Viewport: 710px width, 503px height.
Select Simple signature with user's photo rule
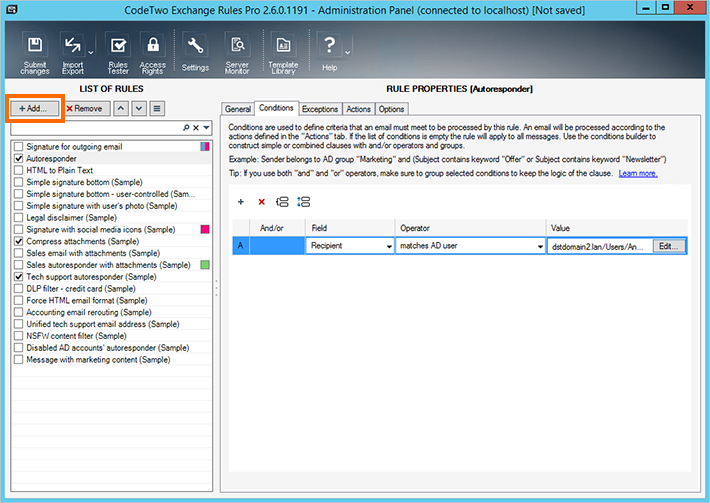coord(101,206)
